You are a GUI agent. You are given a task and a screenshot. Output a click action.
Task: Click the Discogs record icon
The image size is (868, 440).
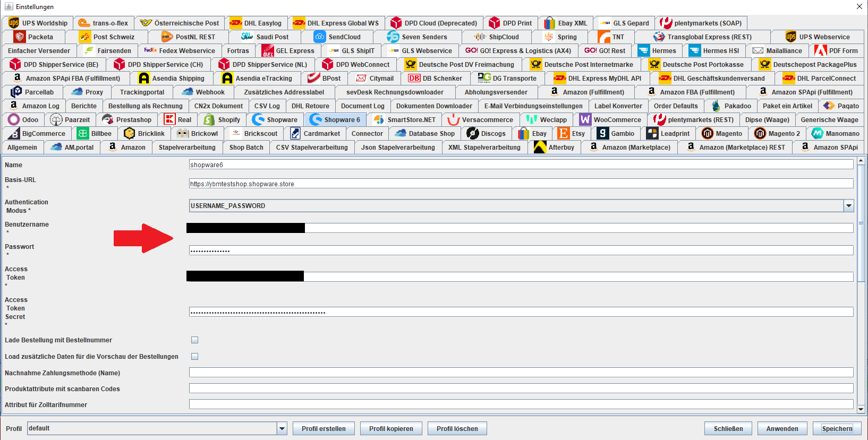(x=473, y=133)
